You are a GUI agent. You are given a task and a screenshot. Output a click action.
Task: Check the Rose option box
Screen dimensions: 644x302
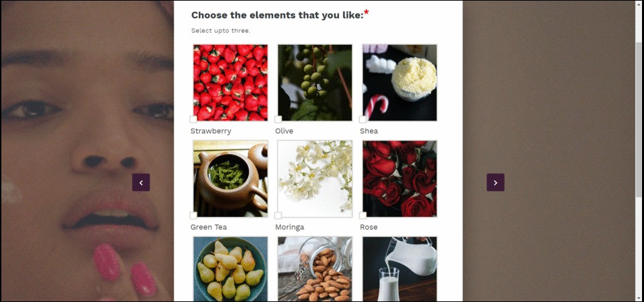tap(363, 216)
